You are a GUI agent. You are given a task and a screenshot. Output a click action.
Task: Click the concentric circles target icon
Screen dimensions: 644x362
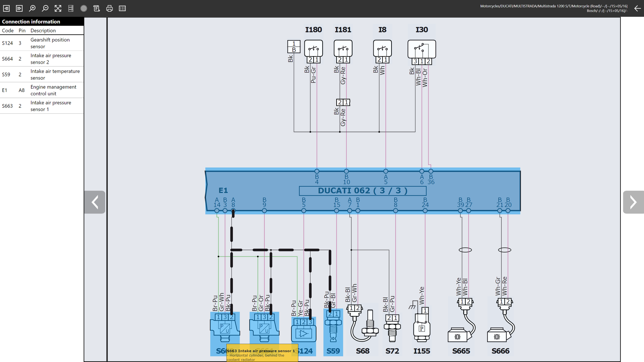[x=84, y=8]
